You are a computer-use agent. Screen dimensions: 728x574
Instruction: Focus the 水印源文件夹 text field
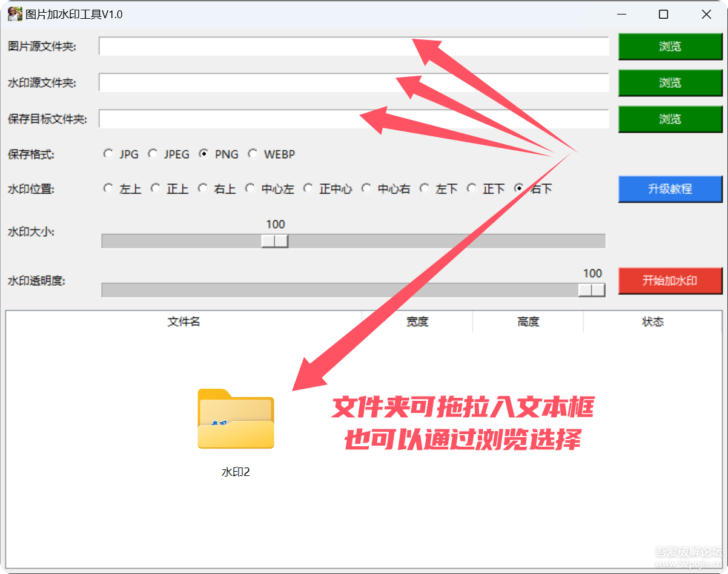tap(354, 83)
